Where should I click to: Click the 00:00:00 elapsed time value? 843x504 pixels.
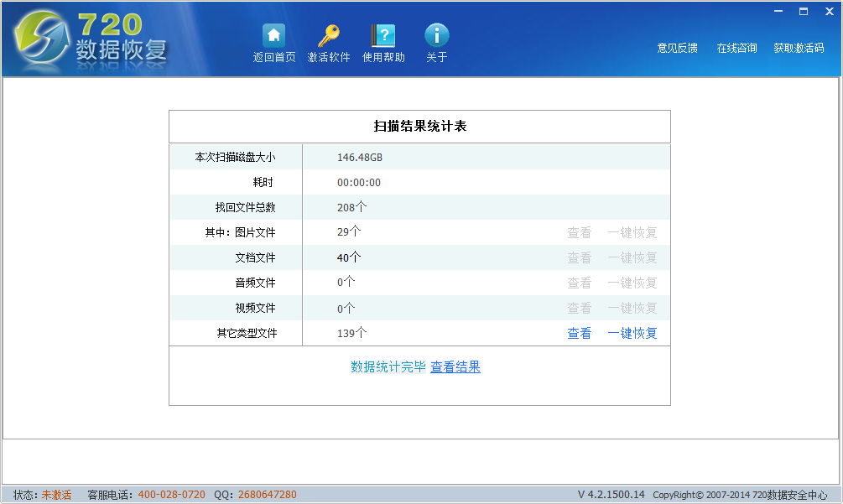click(x=359, y=183)
